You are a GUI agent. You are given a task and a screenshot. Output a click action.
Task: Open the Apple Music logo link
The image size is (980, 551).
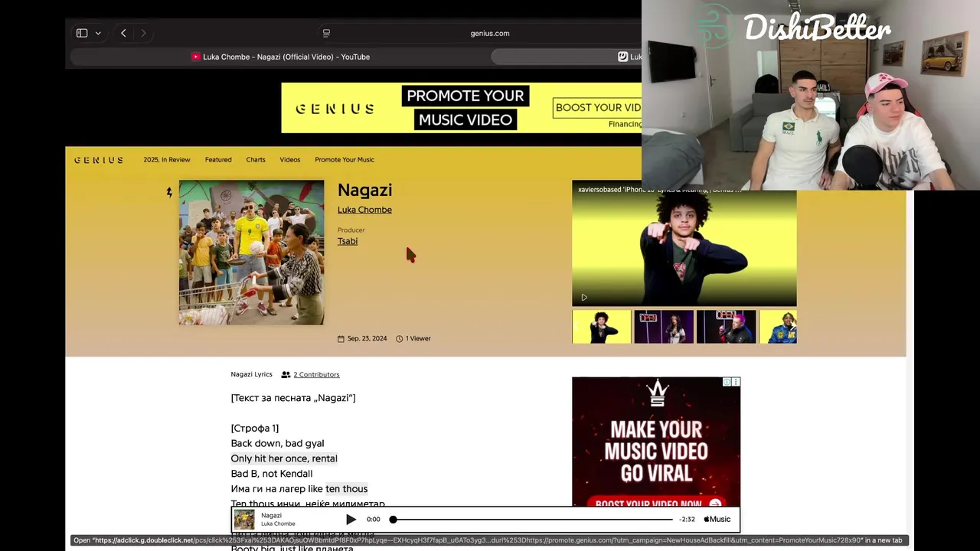tap(717, 519)
